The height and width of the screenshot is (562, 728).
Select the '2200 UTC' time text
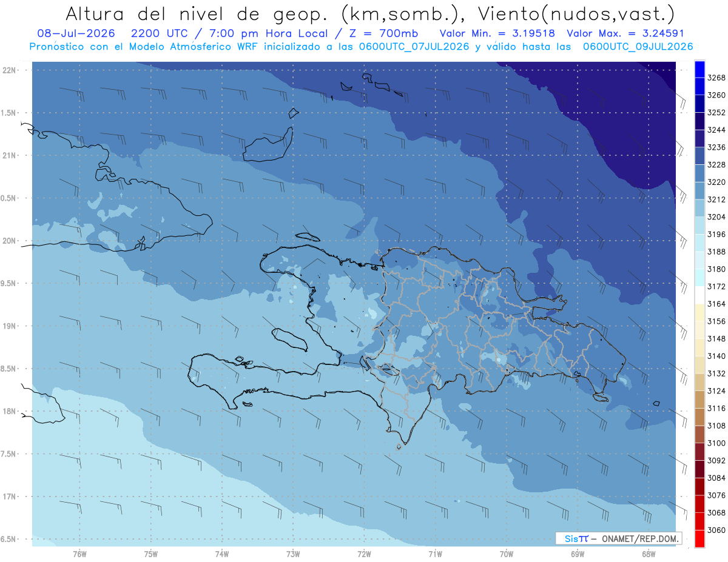(160, 33)
